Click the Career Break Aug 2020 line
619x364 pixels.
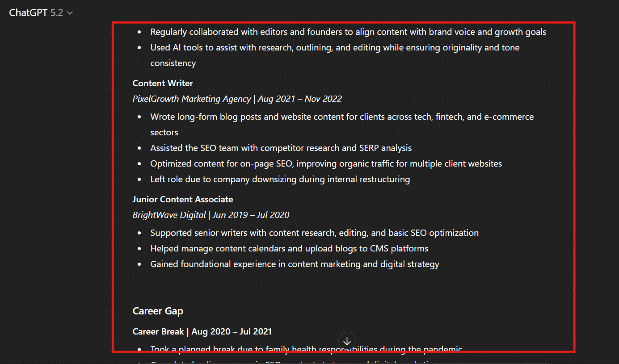tap(202, 331)
